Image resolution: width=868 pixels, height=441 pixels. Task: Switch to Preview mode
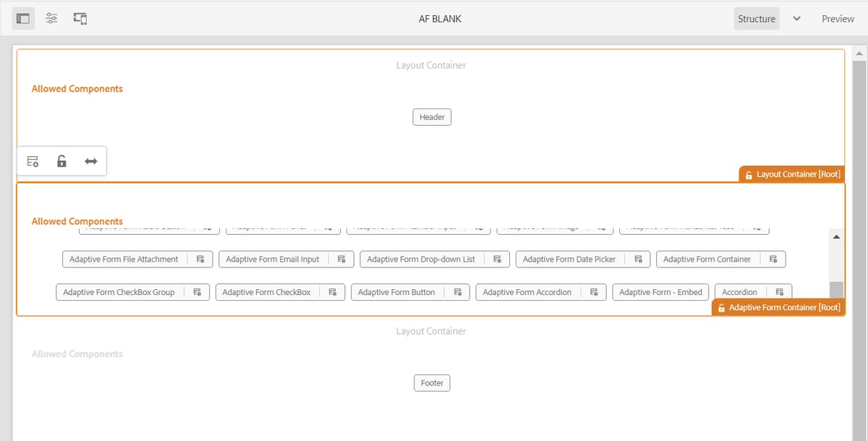coord(837,18)
